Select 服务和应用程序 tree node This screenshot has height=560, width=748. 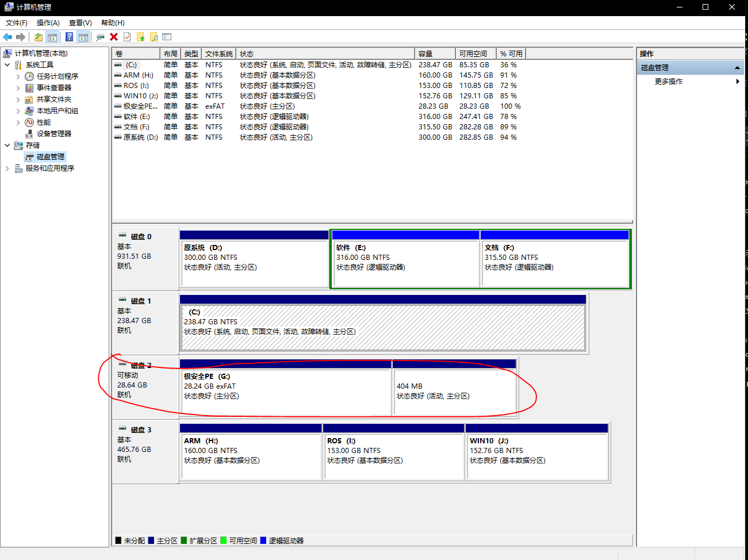pos(50,168)
